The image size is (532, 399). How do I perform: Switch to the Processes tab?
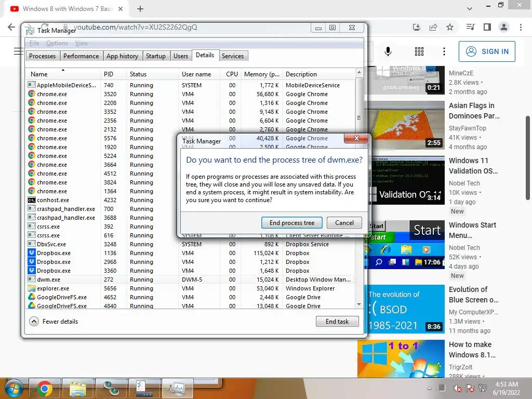[43, 56]
